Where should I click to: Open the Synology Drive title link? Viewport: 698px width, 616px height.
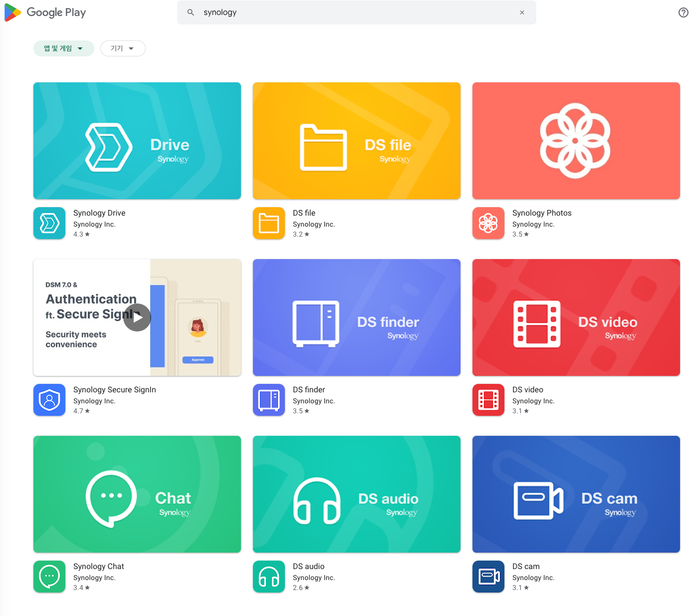(99, 213)
